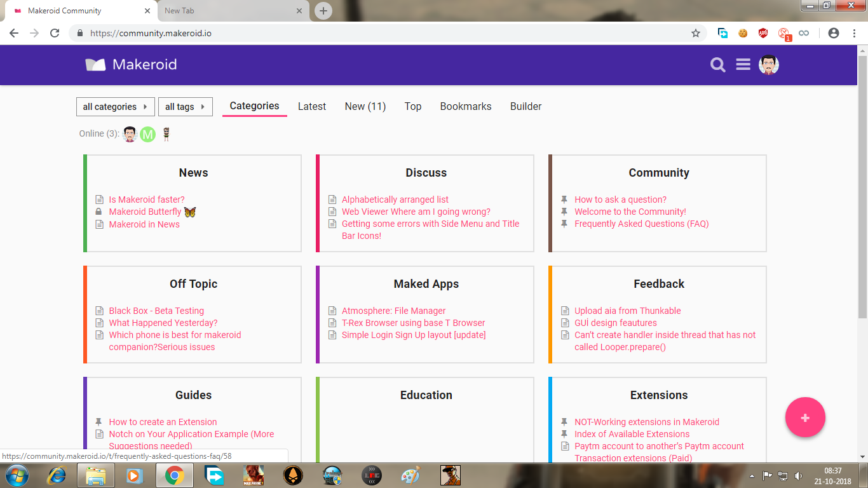
Task: Open the Extensions category heading
Action: click(659, 395)
